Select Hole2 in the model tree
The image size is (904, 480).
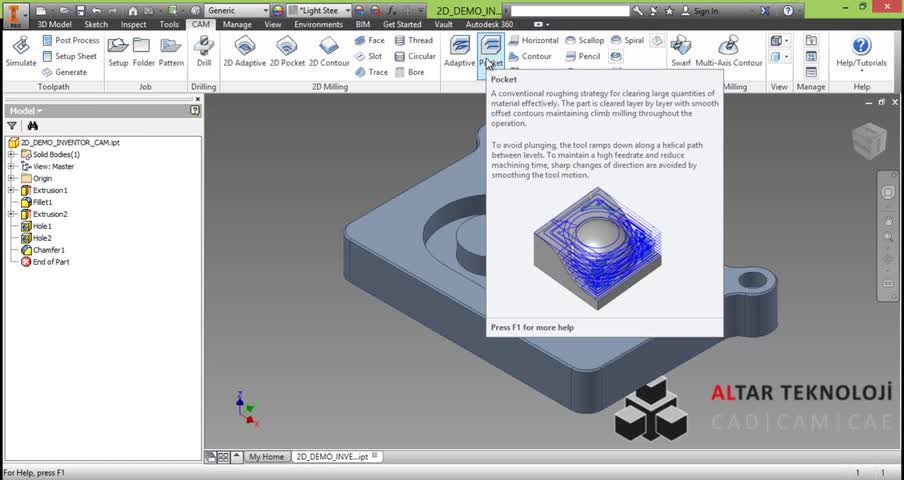pos(36,238)
